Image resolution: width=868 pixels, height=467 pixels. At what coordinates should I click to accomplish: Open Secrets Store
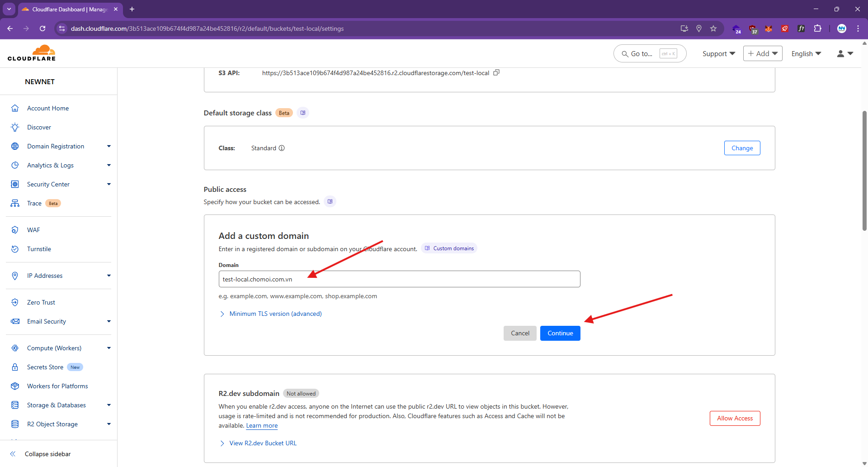[45, 367]
